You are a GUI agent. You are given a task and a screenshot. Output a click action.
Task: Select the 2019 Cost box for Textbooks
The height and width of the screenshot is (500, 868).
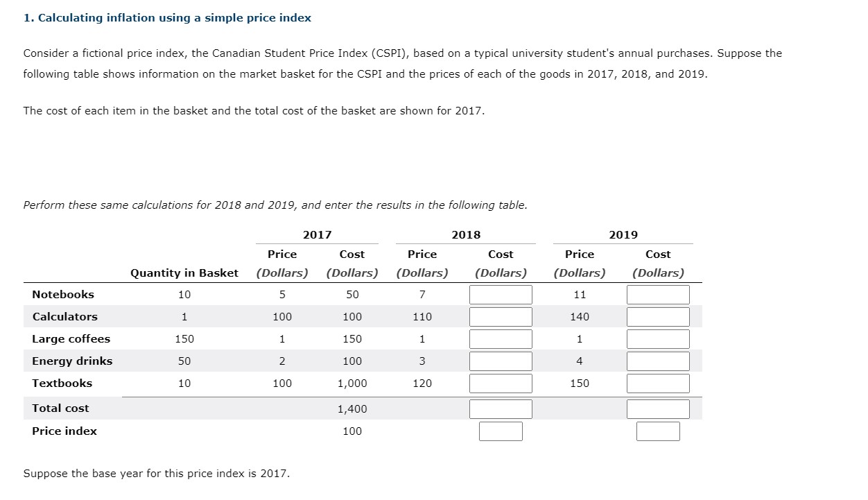pos(658,383)
